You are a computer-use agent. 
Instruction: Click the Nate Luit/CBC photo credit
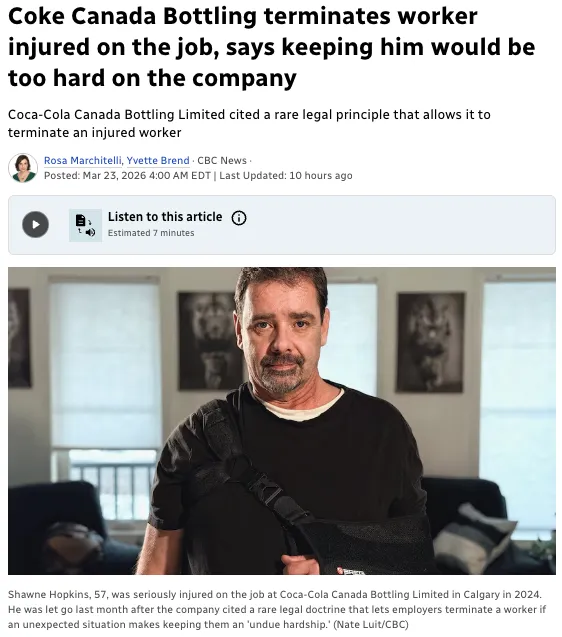tap(371, 624)
